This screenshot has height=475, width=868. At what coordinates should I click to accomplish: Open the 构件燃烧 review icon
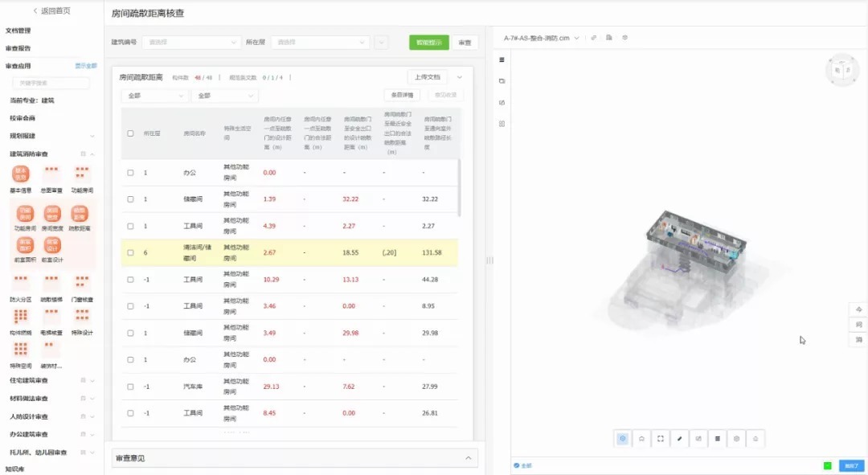tap(20, 316)
